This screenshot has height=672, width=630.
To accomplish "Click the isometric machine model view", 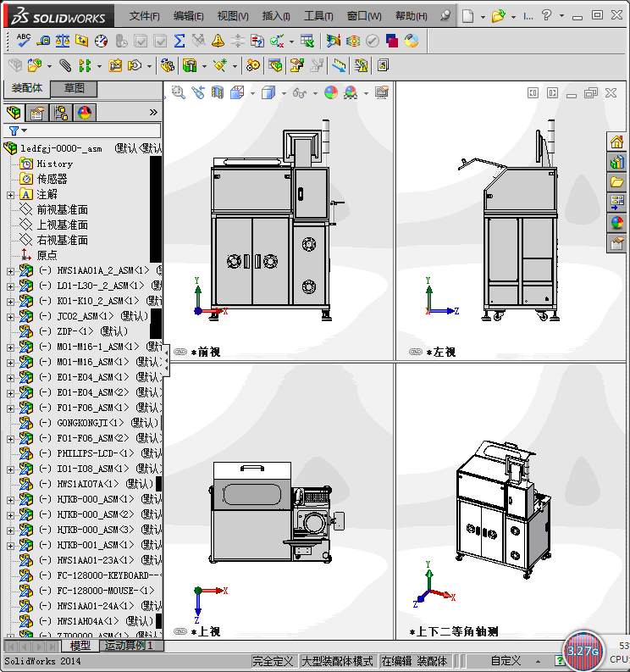I will click(x=503, y=508).
